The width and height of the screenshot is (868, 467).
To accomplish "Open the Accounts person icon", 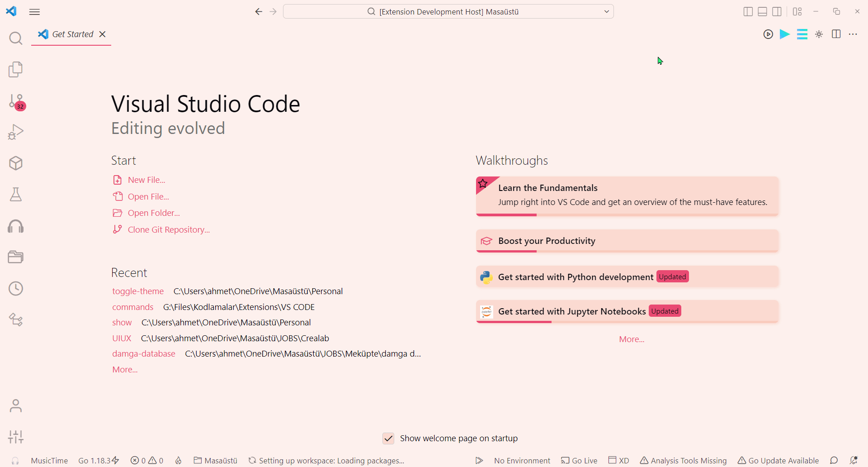I will [x=16, y=406].
